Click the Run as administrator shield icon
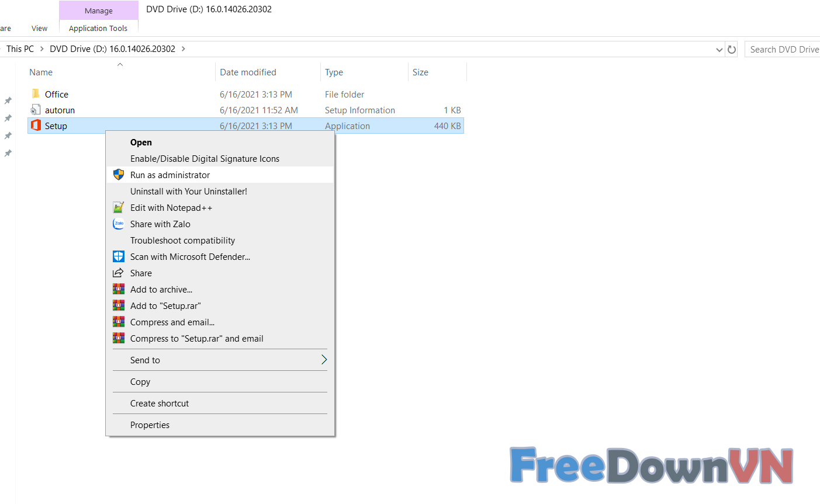The width and height of the screenshot is (820, 504). 119,175
